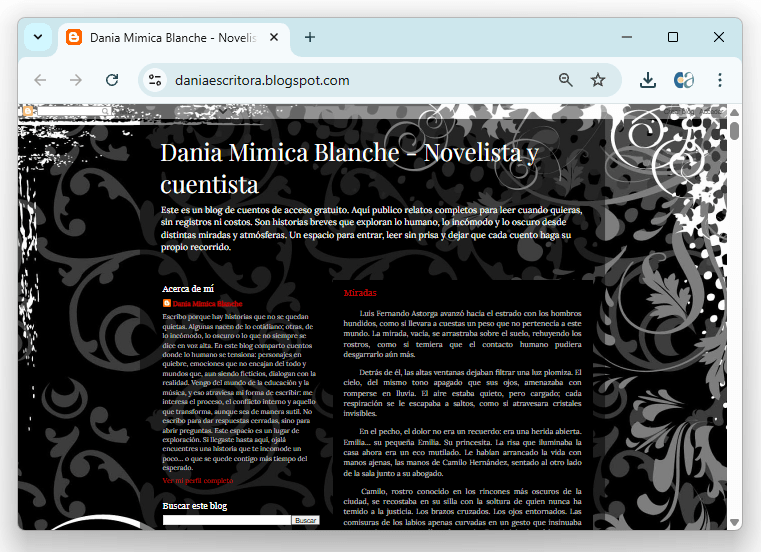Go back to the previous page

tap(40, 80)
